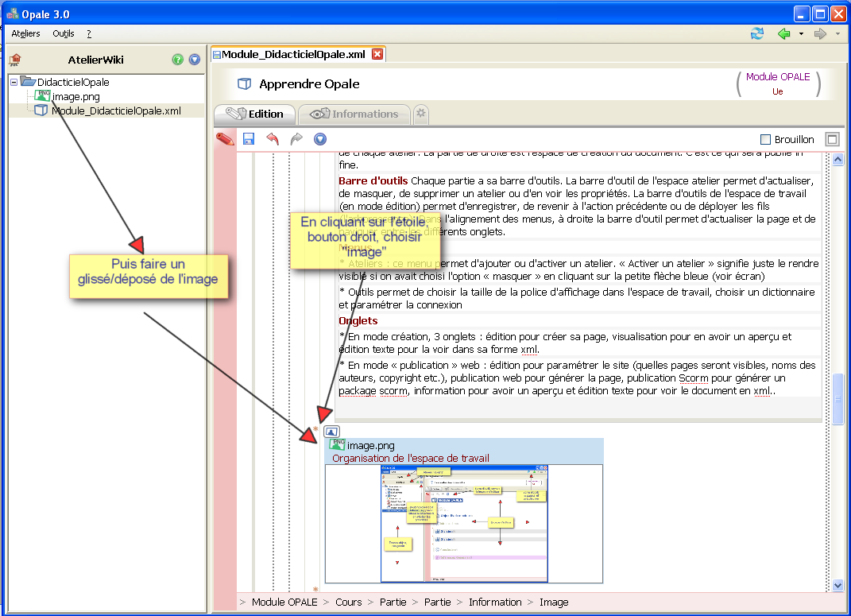Save the document with the floppy icon
Viewport: 851px width, 616px height.
[x=249, y=139]
